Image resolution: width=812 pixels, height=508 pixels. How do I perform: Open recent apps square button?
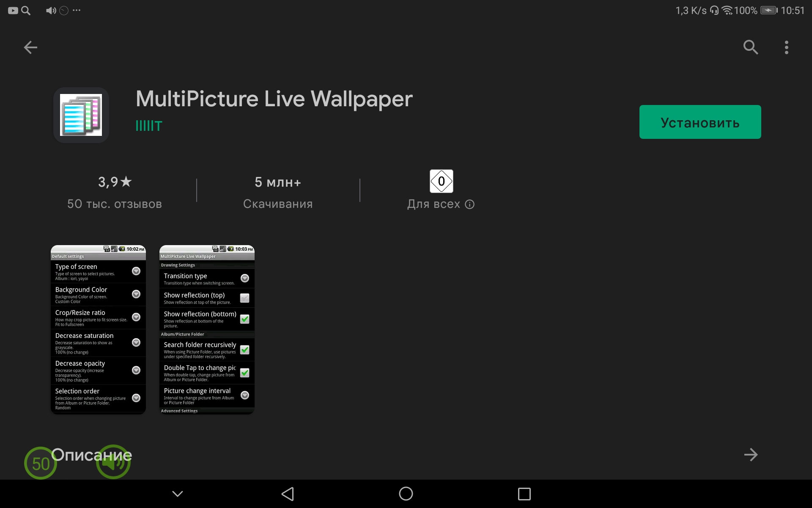pos(524,494)
